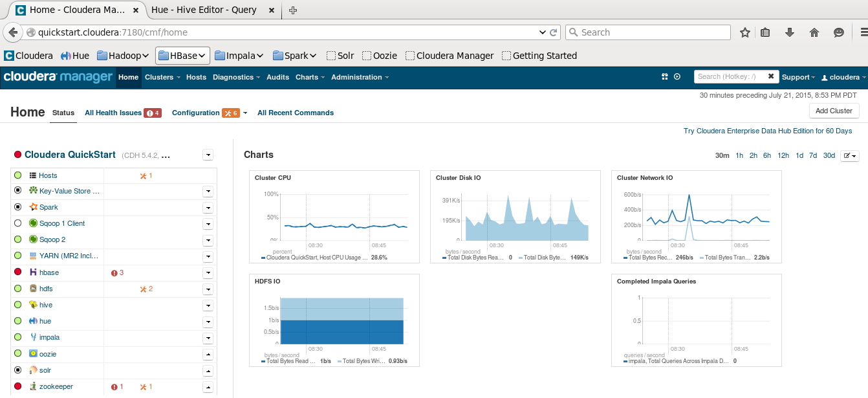Click the hdfs configuration wrench indicator
Image resolution: width=868 pixels, height=398 pixels.
coord(146,289)
